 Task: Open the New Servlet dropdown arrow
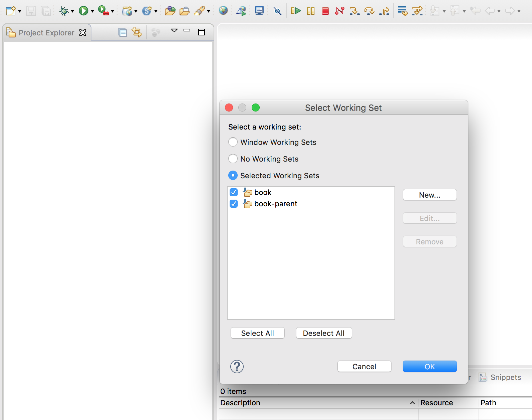click(x=156, y=11)
